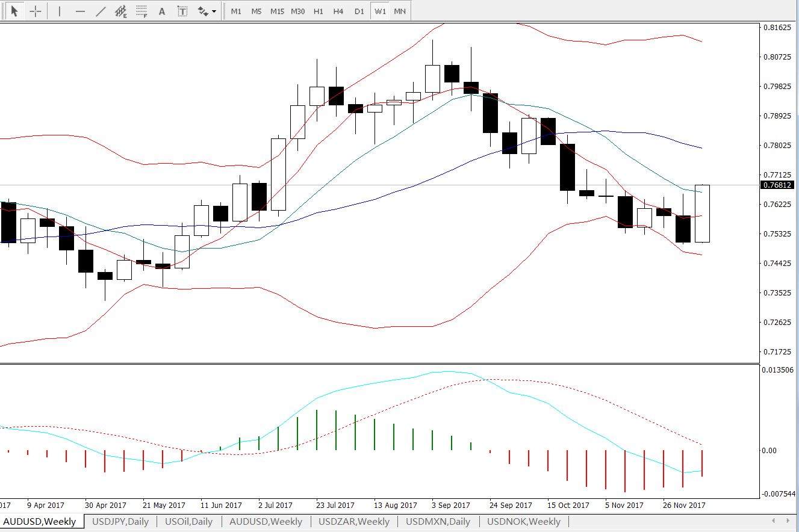Screen dimensions: 799x532
Task: Open the USOil,Daily chart tab
Action: tap(188, 522)
